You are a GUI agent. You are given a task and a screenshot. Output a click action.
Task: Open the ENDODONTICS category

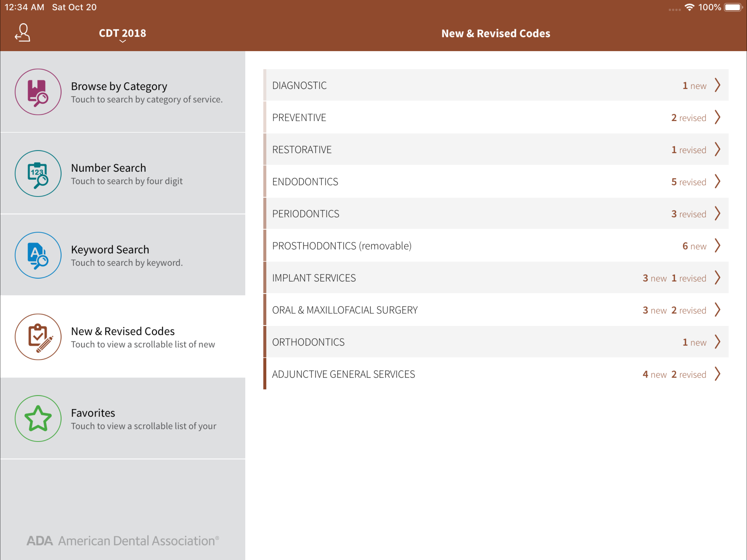click(x=496, y=181)
